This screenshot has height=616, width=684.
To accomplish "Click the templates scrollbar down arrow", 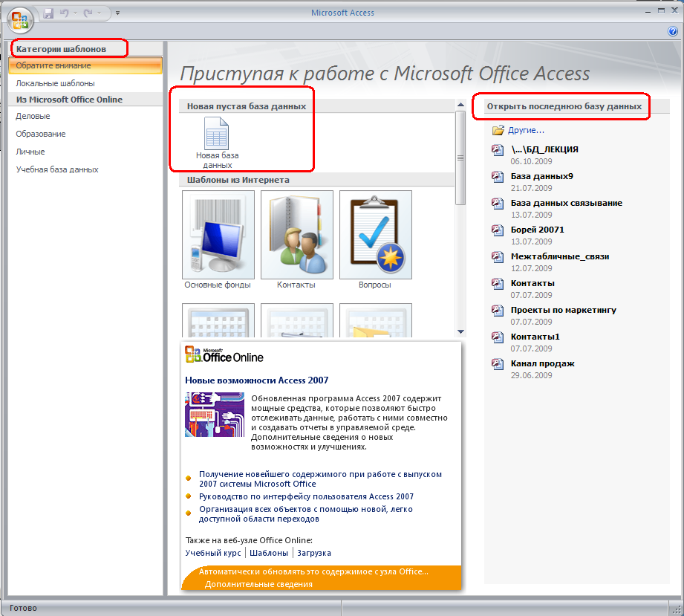I will click(x=460, y=332).
